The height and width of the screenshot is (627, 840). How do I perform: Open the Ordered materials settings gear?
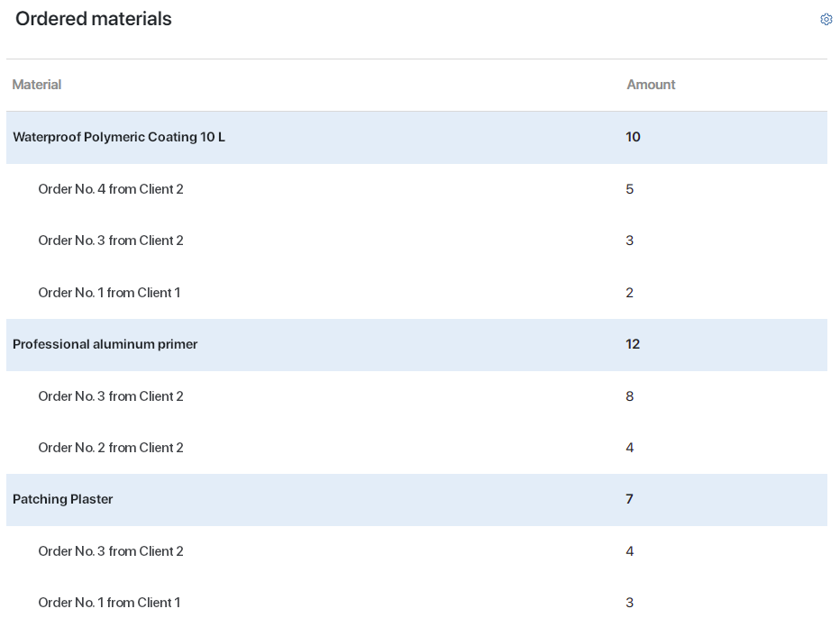tap(826, 20)
